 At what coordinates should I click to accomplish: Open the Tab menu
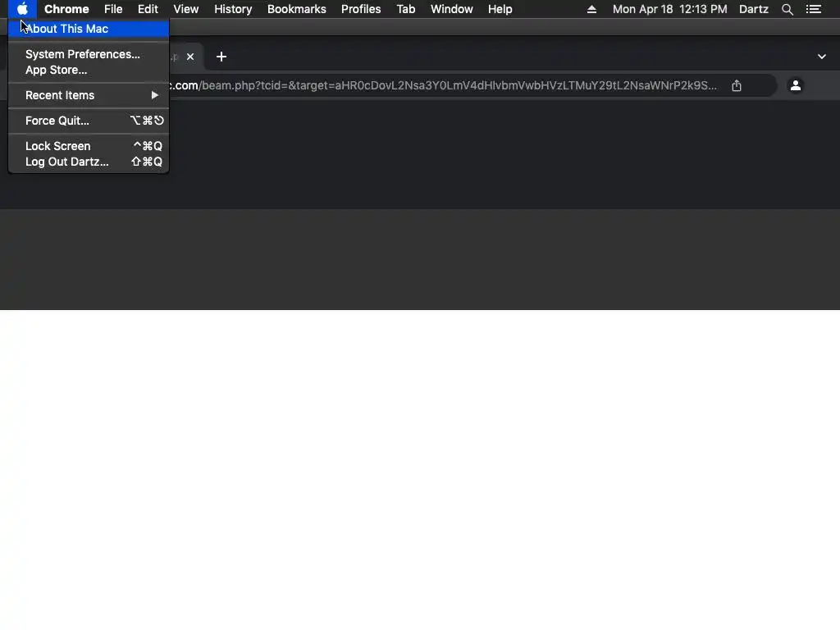[406, 9]
